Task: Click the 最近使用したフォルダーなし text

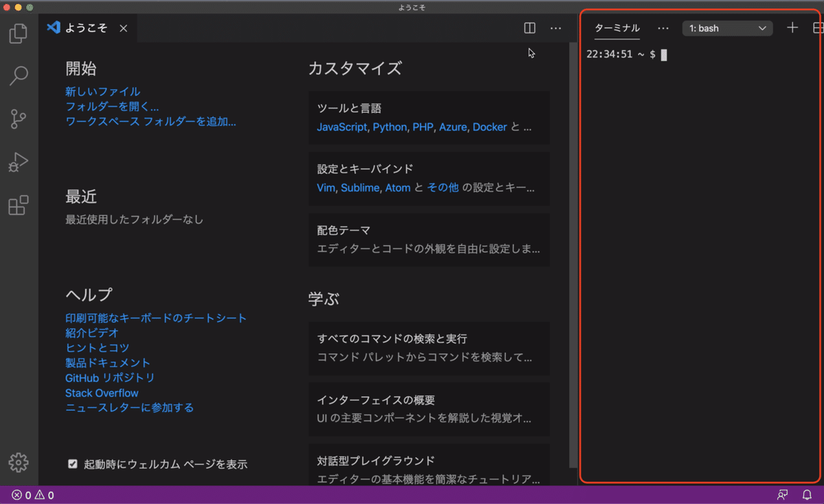Action: 135,220
